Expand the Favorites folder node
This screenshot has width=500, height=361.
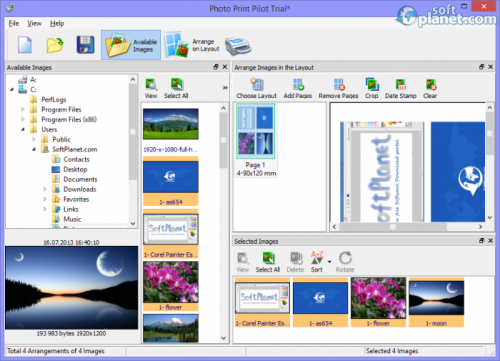point(45,199)
